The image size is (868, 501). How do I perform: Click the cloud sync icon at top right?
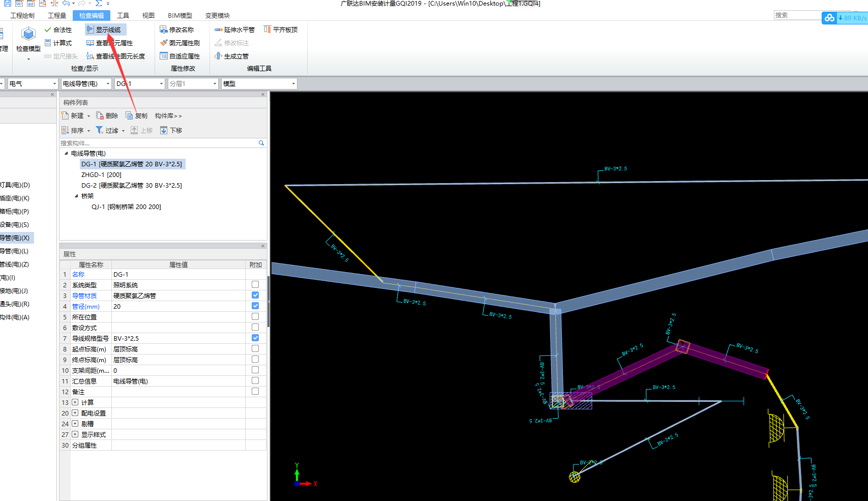[x=830, y=18]
